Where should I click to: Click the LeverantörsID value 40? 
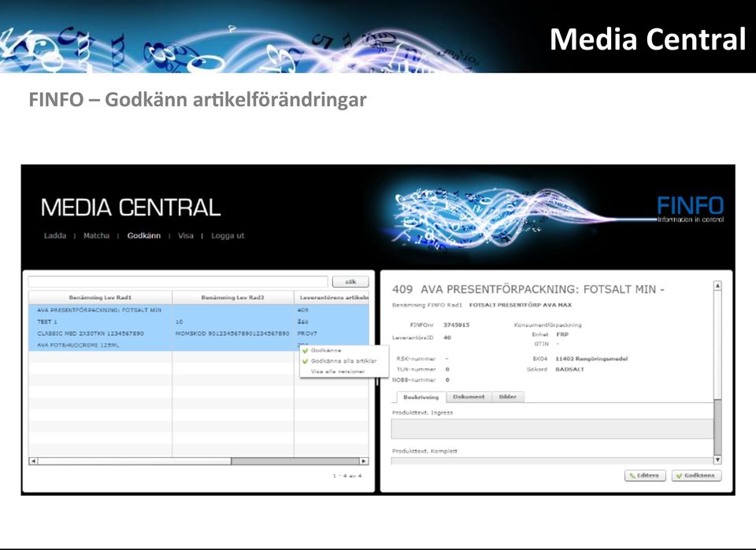pyautogui.click(x=447, y=338)
